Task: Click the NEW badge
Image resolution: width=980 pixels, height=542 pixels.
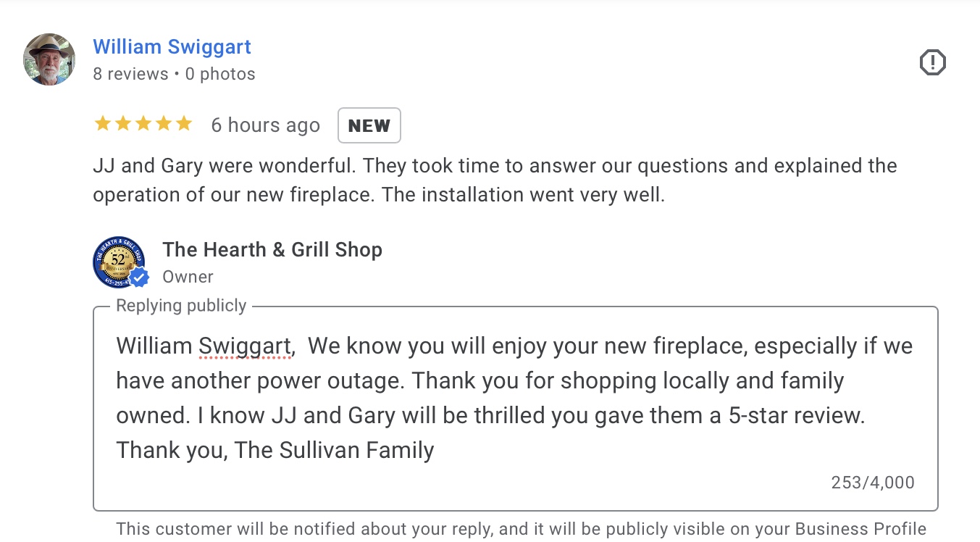Action: (369, 126)
